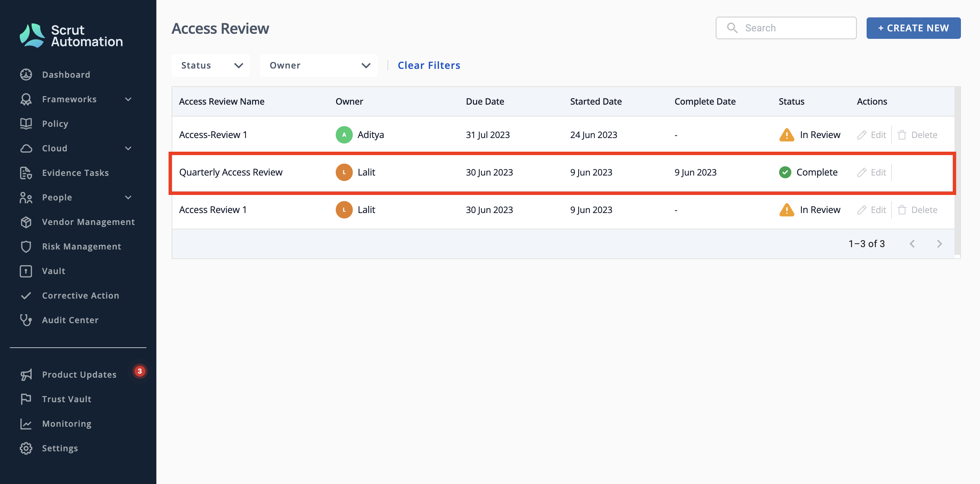Viewport: 980px width, 484px height.
Task: Click the People icon in sidebar
Action: pos(26,198)
